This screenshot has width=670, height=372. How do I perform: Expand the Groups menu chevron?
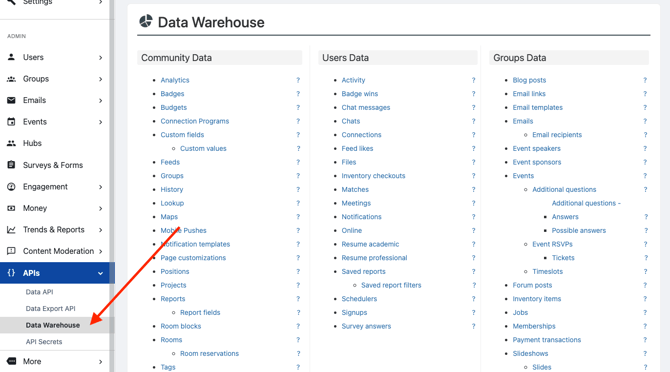coord(100,79)
